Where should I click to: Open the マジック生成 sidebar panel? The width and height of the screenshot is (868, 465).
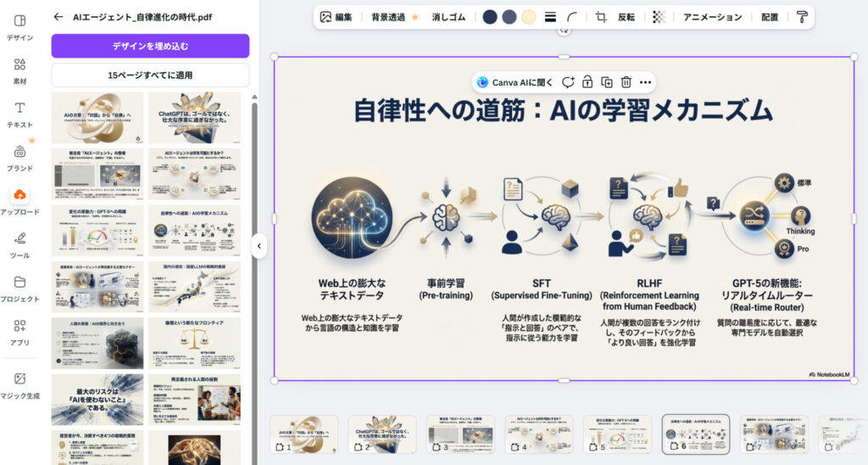[20, 386]
